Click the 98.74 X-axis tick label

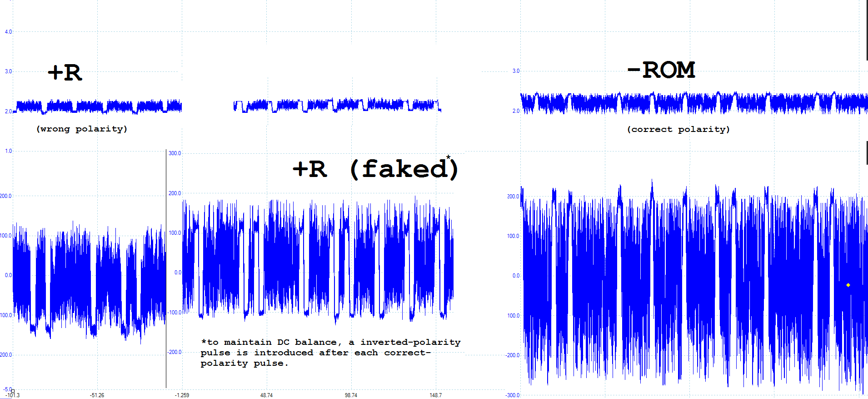pos(351,395)
